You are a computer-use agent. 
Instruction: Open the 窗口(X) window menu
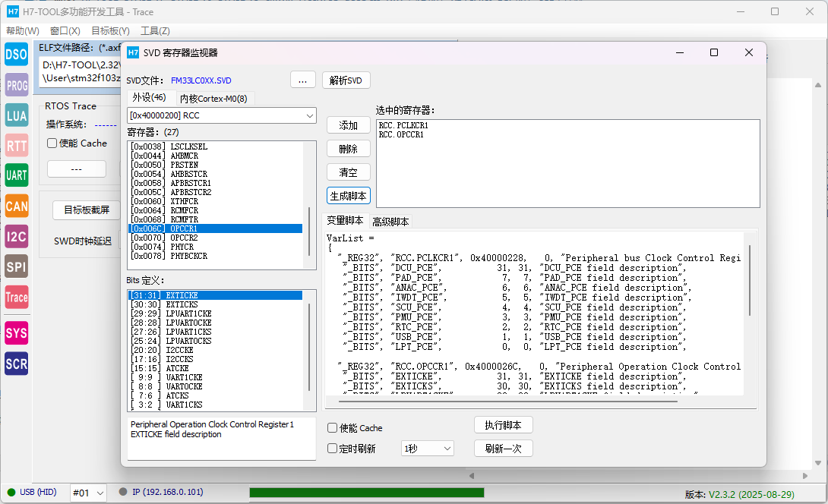(x=65, y=30)
